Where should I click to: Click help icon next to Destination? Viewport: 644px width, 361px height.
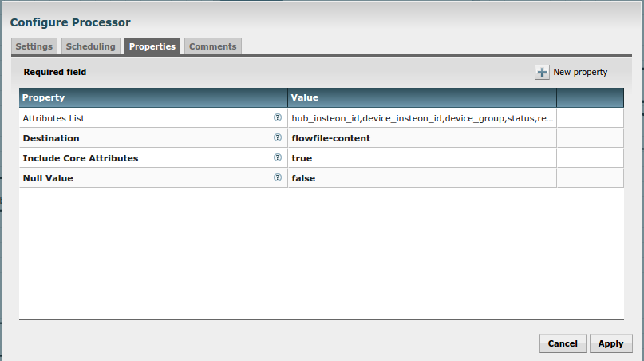click(x=278, y=137)
